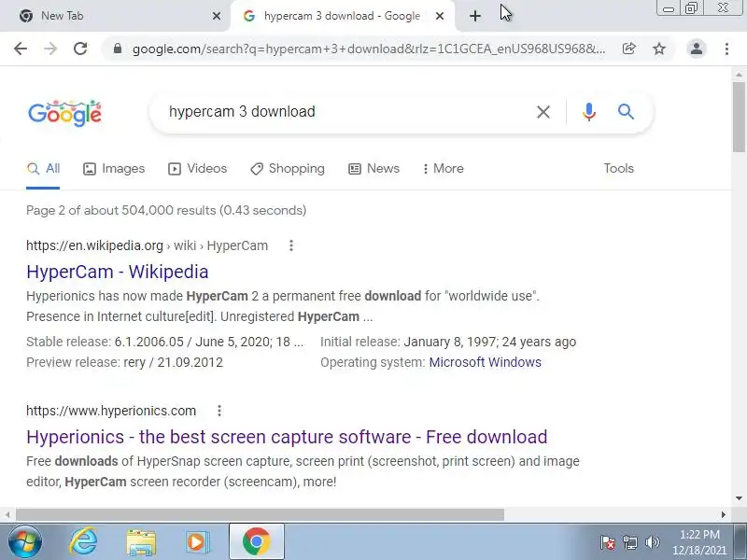Viewport: 747px width, 560px height.
Task: Go back to previous page
Action: pyautogui.click(x=21, y=49)
